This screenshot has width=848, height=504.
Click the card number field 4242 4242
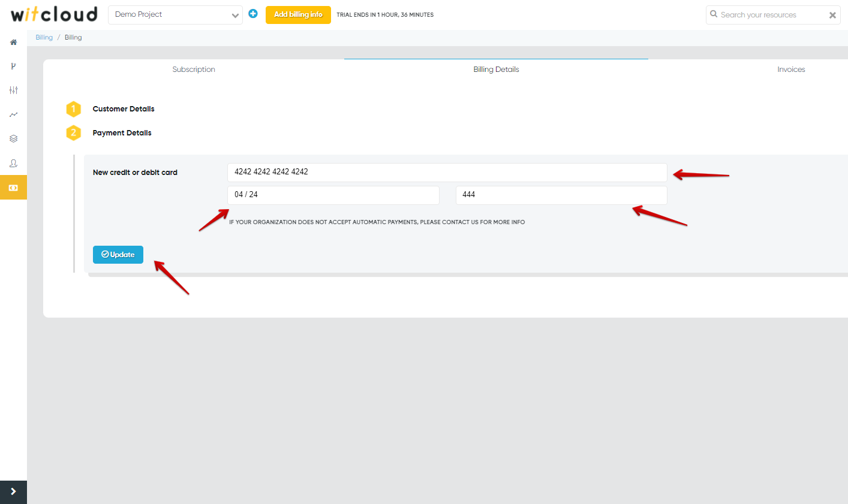point(447,173)
